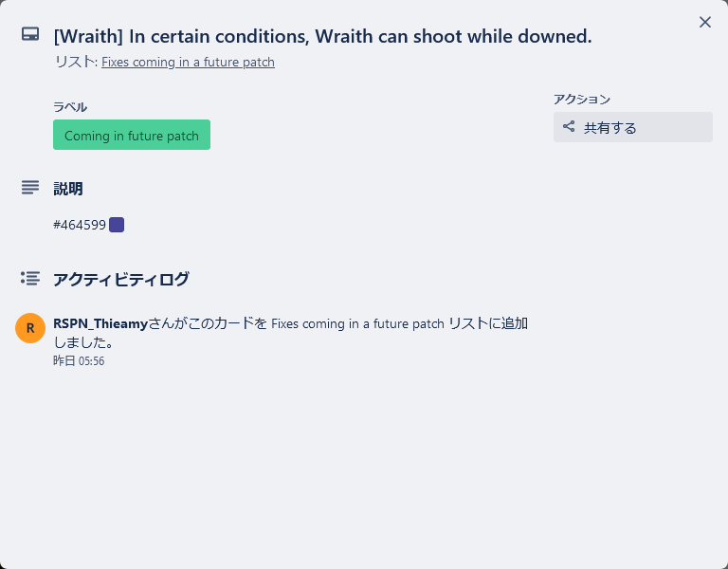This screenshot has height=569, width=728.
Task: Click the ラベル section header
Action: tap(70, 107)
